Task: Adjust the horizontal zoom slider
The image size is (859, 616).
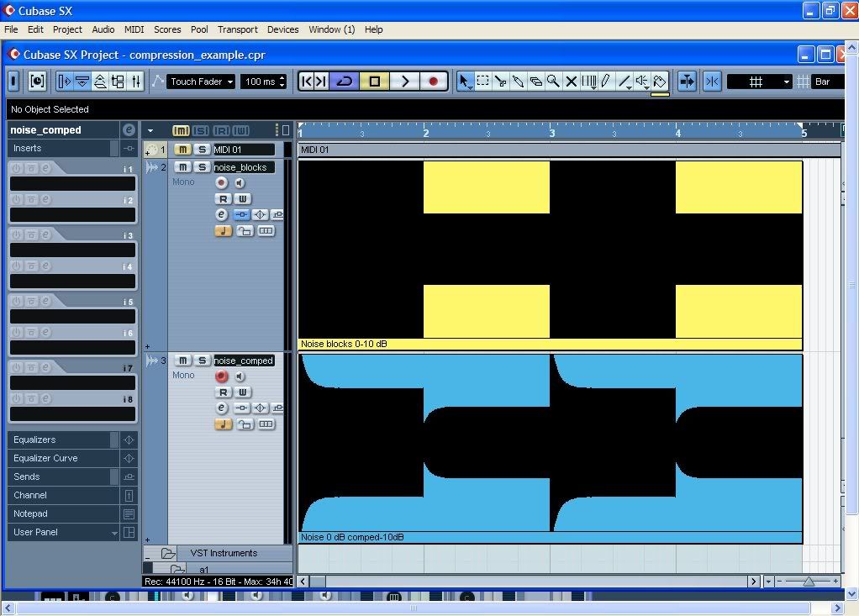Action: (808, 581)
